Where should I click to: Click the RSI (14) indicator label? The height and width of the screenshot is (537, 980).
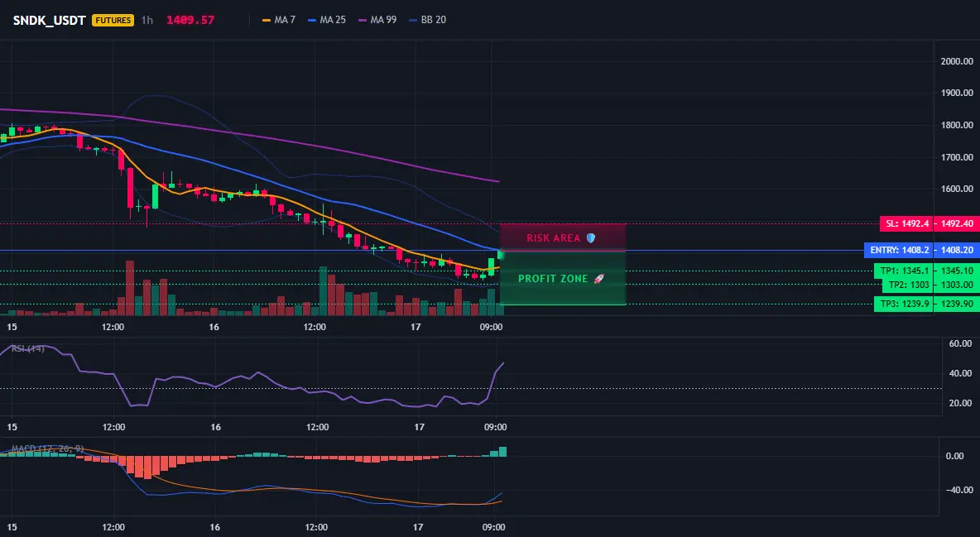click(x=28, y=348)
